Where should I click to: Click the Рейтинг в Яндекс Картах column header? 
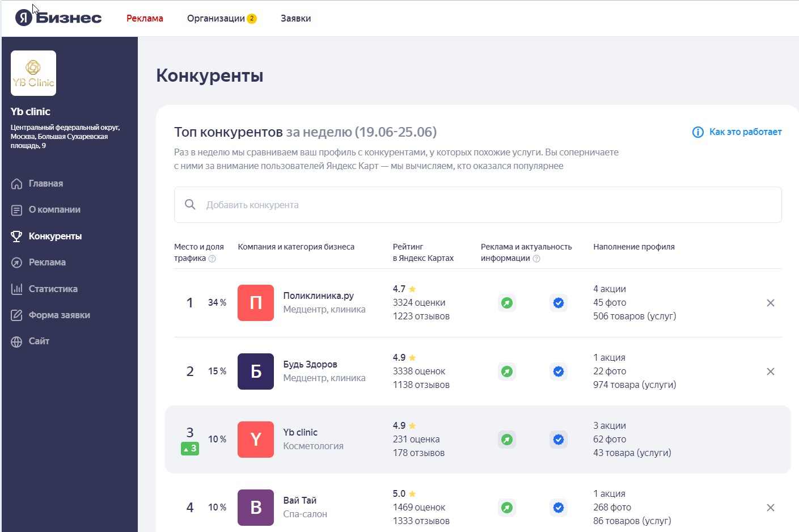click(x=423, y=252)
